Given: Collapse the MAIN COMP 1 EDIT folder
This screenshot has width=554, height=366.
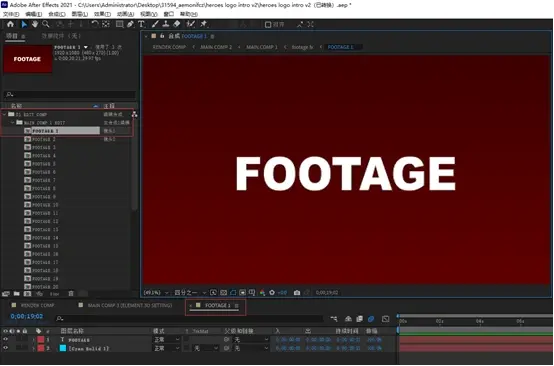Looking at the screenshot, I should [x=13, y=123].
